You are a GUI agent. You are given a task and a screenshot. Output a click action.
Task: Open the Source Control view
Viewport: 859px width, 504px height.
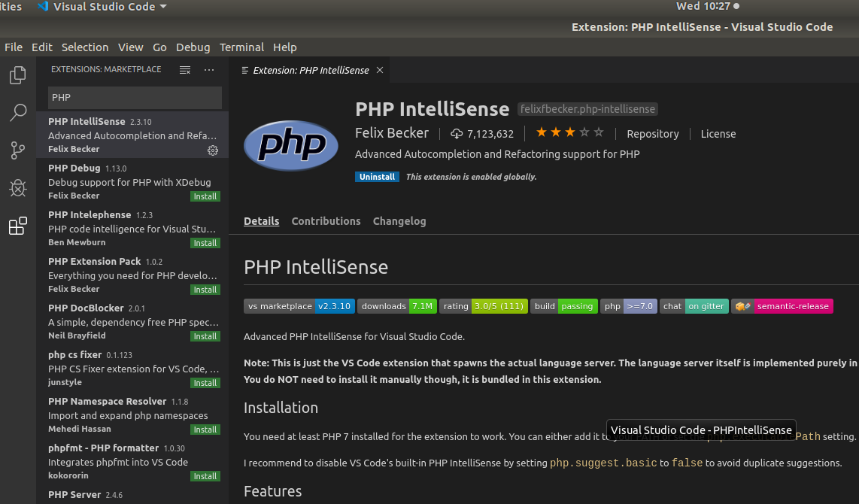17,150
